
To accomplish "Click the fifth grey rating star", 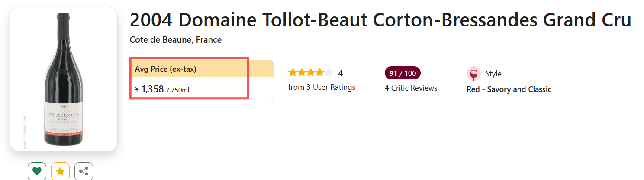I will coord(329,73).
